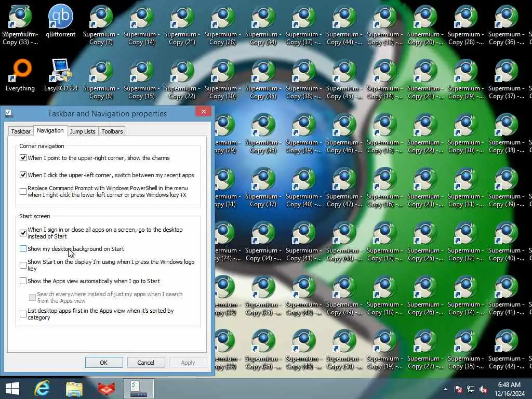Select the Supermium - Copy (8) shortcut
Image resolution: width=532 pixels, height=399 pixels.
point(101,79)
